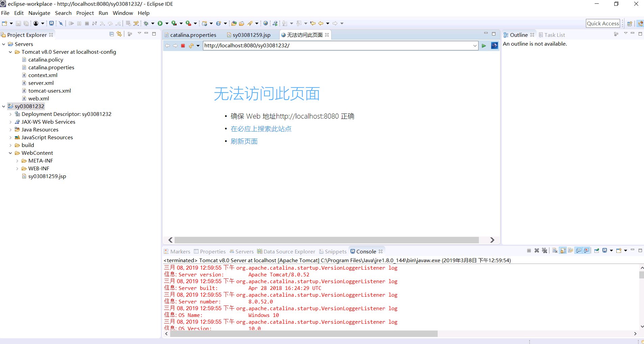Open the Project menu
Image resolution: width=644 pixels, height=344 pixels.
pos(85,13)
